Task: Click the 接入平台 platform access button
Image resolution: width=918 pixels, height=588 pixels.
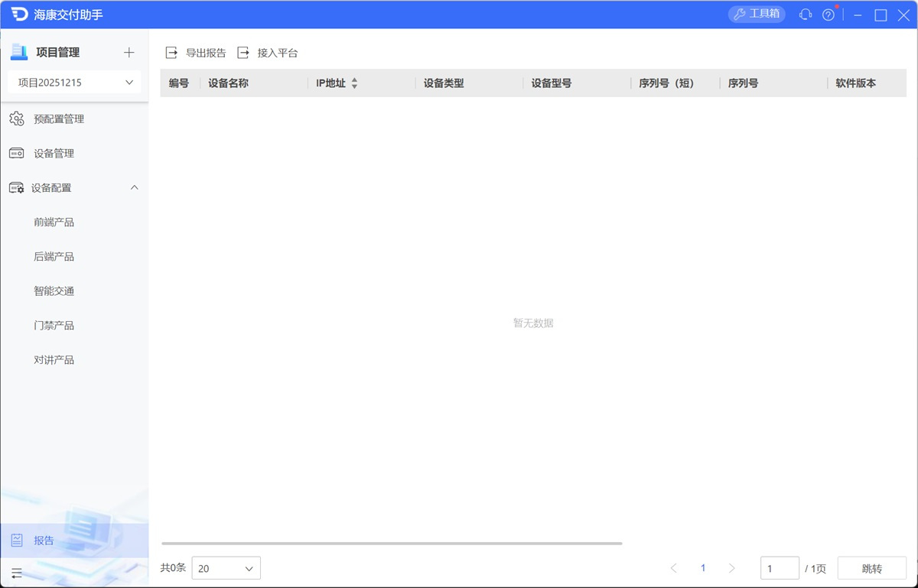Action: [x=268, y=53]
